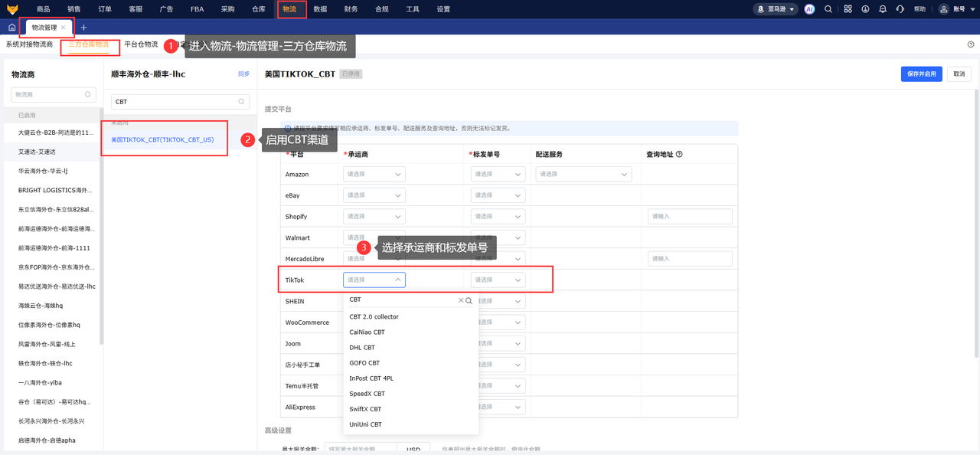Click the 保存并启用 button
The height and width of the screenshot is (455, 980).
point(921,74)
